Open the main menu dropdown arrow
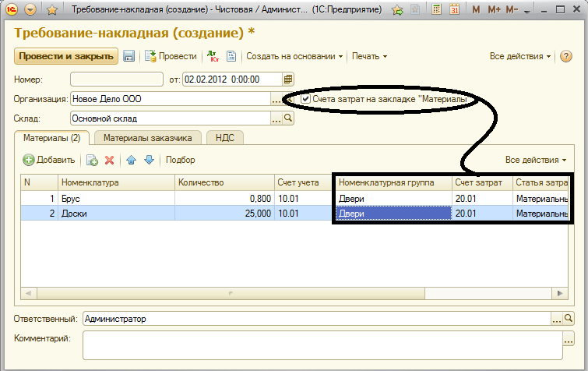The height and width of the screenshot is (371, 588). (x=30, y=10)
